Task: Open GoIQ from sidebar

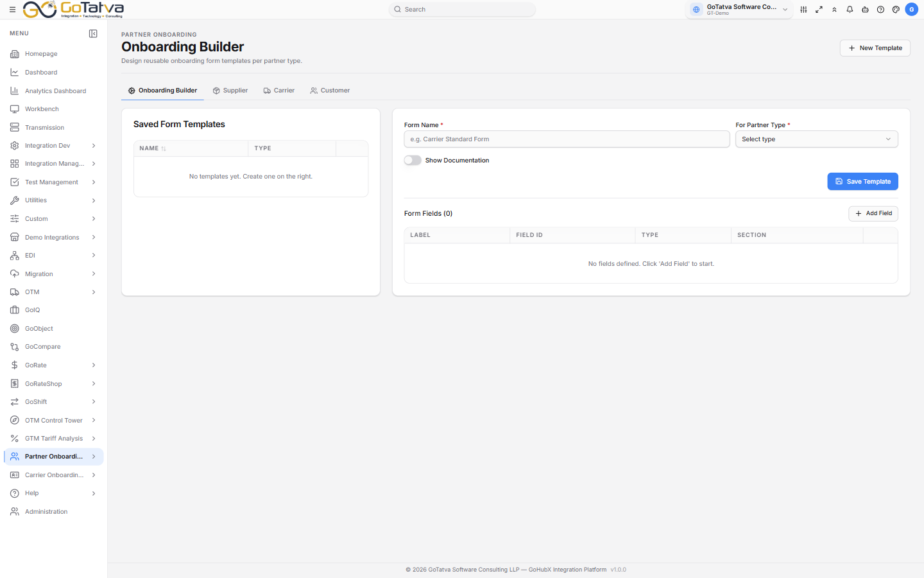Action: (x=53, y=310)
